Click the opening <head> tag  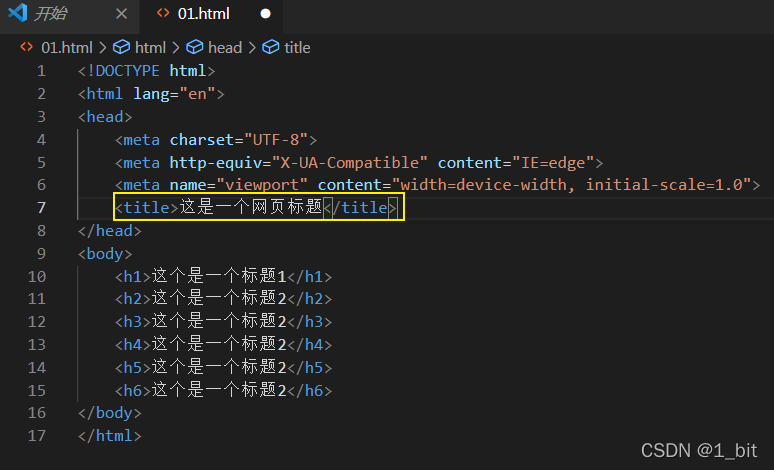105,117
